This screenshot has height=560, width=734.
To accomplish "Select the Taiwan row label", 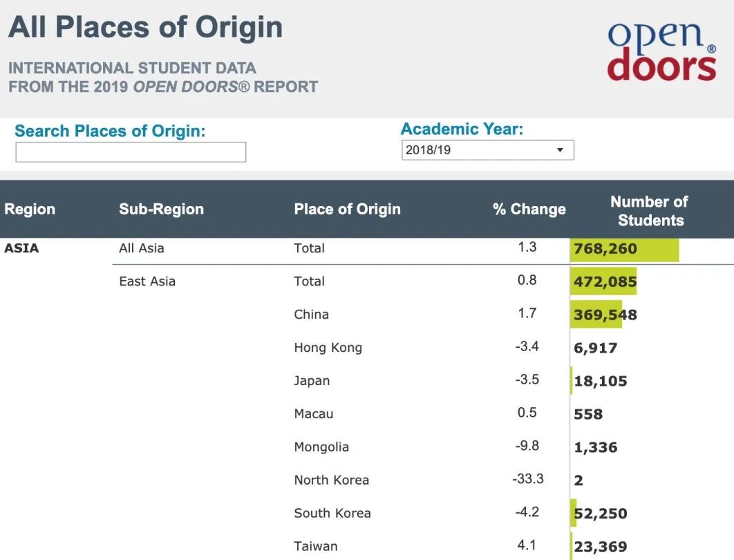I will click(x=315, y=546).
